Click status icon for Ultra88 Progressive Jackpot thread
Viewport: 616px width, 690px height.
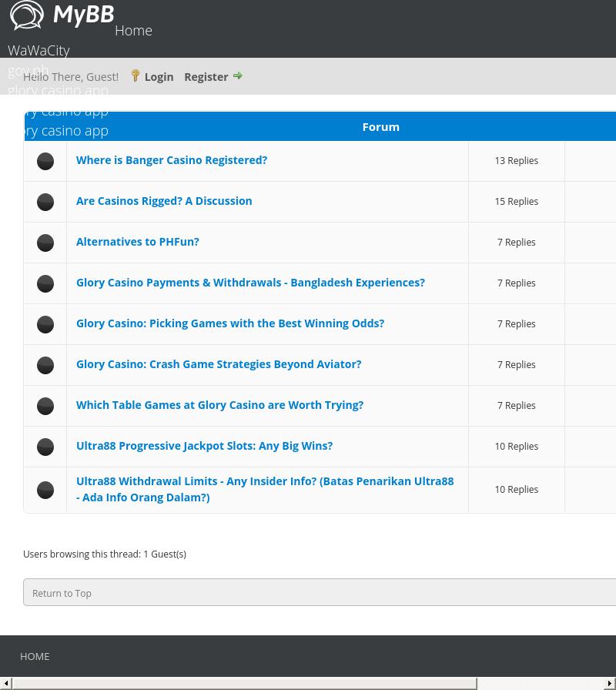(x=45, y=447)
